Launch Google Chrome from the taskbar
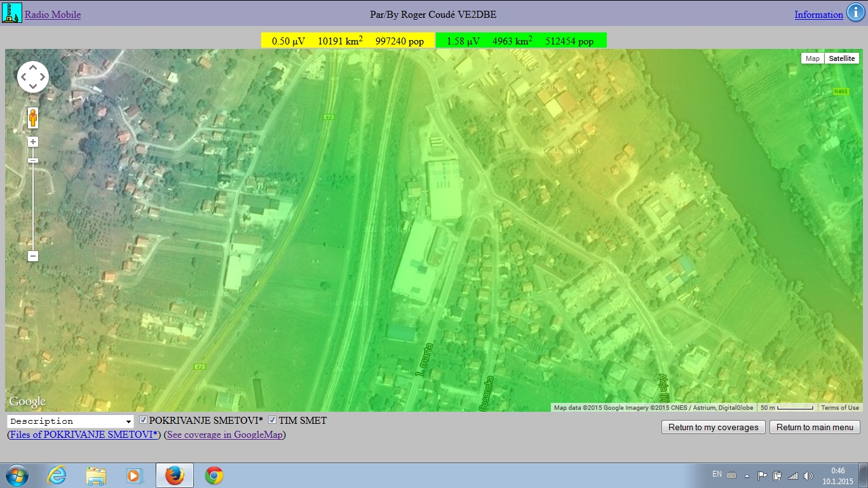This screenshot has height=488, width=868. coord(214,475)
